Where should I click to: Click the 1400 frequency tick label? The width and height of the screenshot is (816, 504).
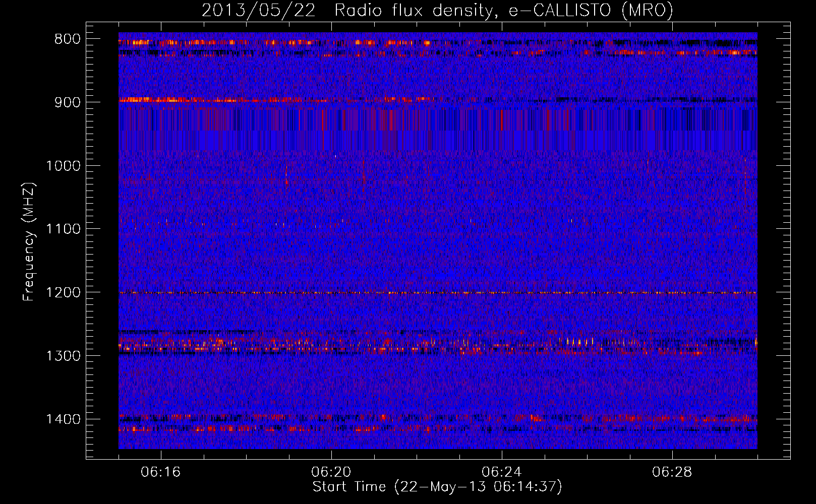64,419
